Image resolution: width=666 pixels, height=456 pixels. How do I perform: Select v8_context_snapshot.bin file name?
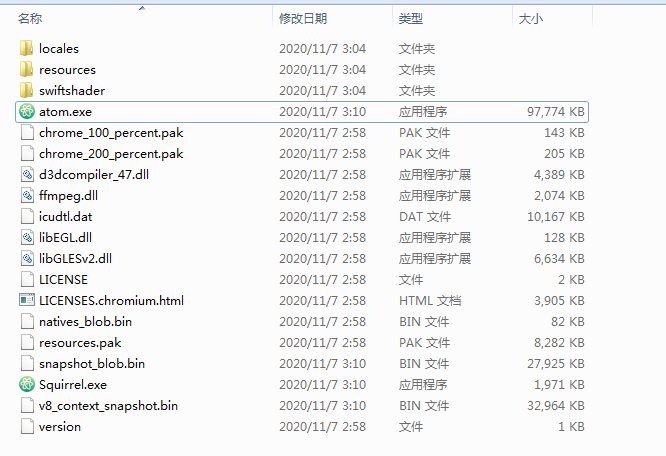tap(108, 406)
